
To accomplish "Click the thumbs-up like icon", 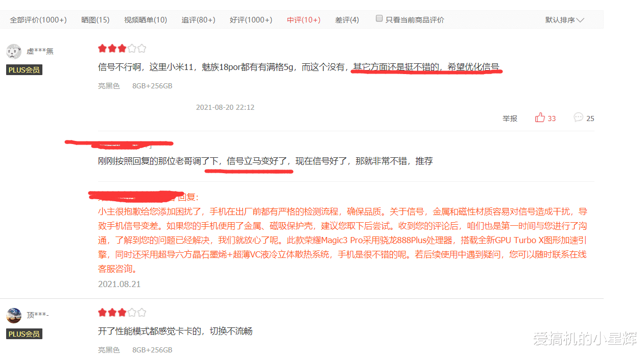I will coord(540,117).
